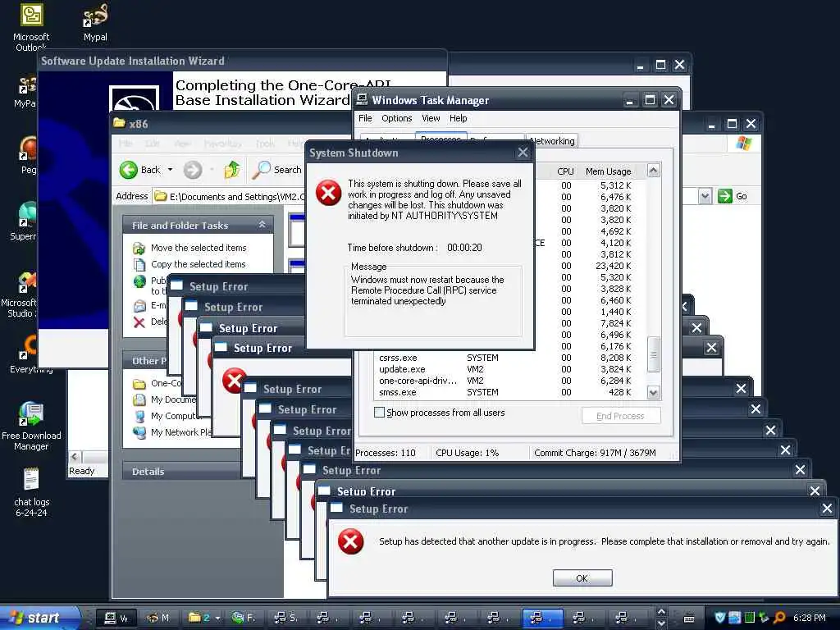The image size is (840, 630).
Task: Click the Details panel header
Action: (x=181, y=472)
